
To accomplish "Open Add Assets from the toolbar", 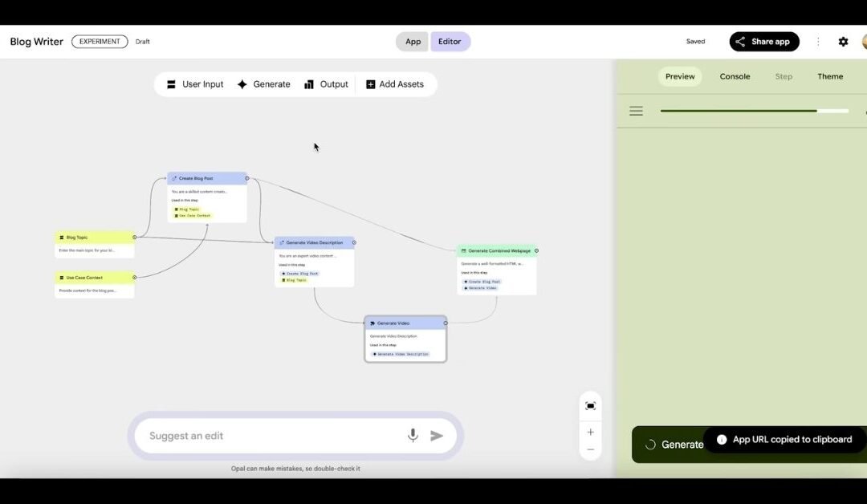I will click(x=396, y=83).
